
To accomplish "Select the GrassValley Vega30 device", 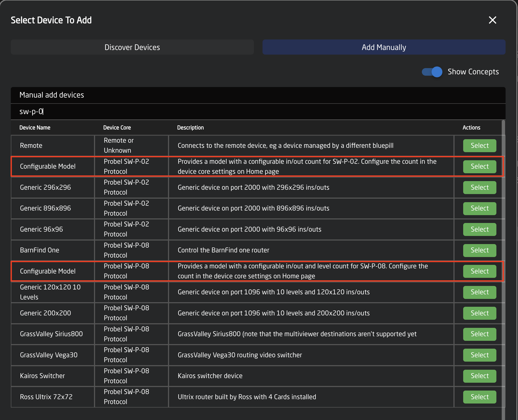I will coord(480,355).
